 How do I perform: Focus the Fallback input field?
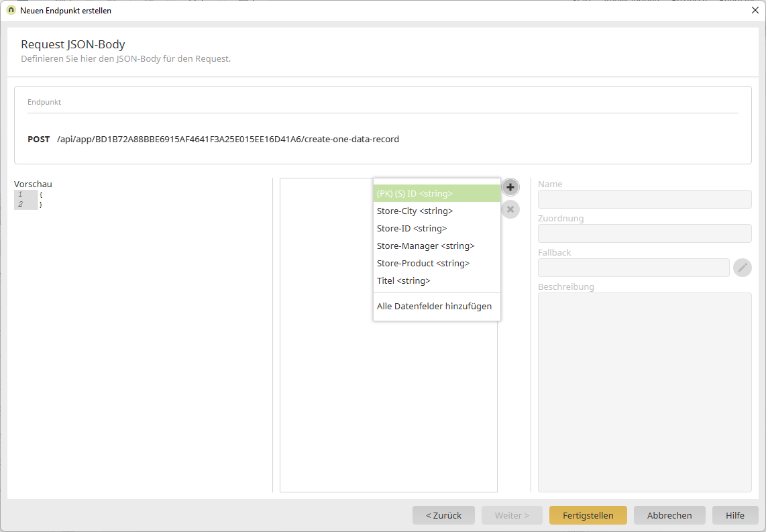(x=634, y=268)
